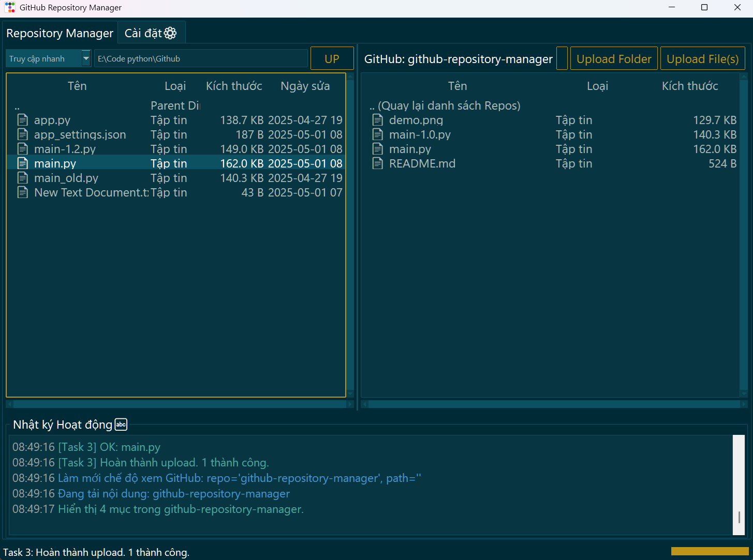The width and height of the screenshot is (753, 560).
Task: Click the GitHub main.py file icon
Action: pyautogui.click(x=378, y=149)
